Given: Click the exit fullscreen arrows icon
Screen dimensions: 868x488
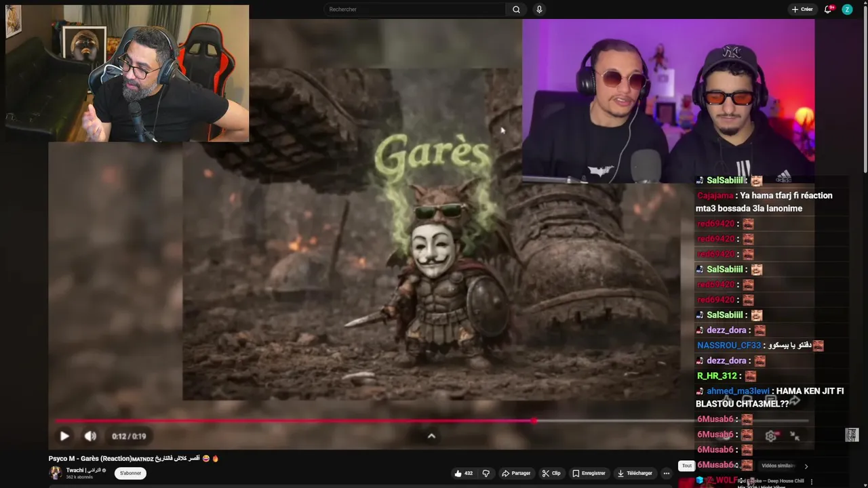Looking at the screenshot, I should pyautogui.click(x=795, y=436).
